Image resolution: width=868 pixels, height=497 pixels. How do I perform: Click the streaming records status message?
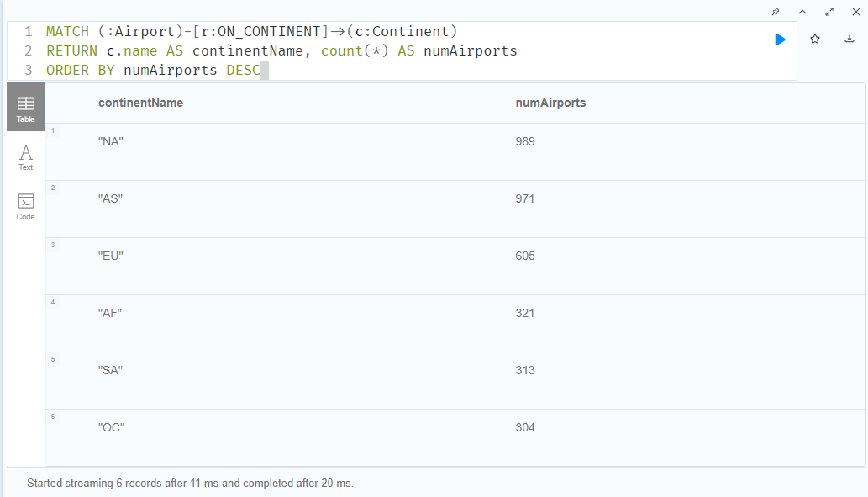pos(190,484)
